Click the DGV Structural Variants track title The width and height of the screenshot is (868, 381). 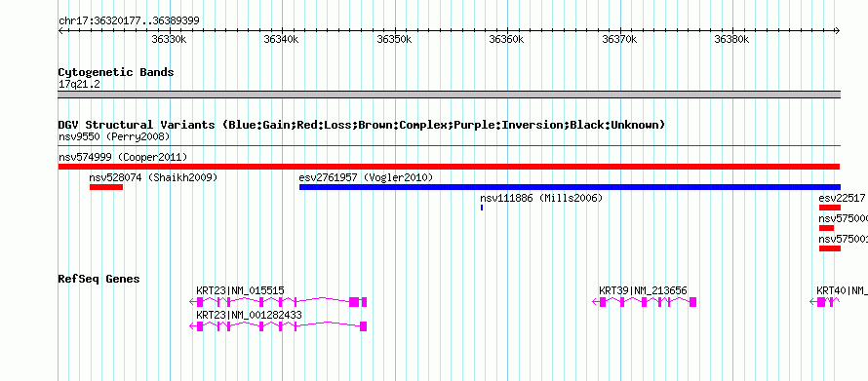[362, 125]
